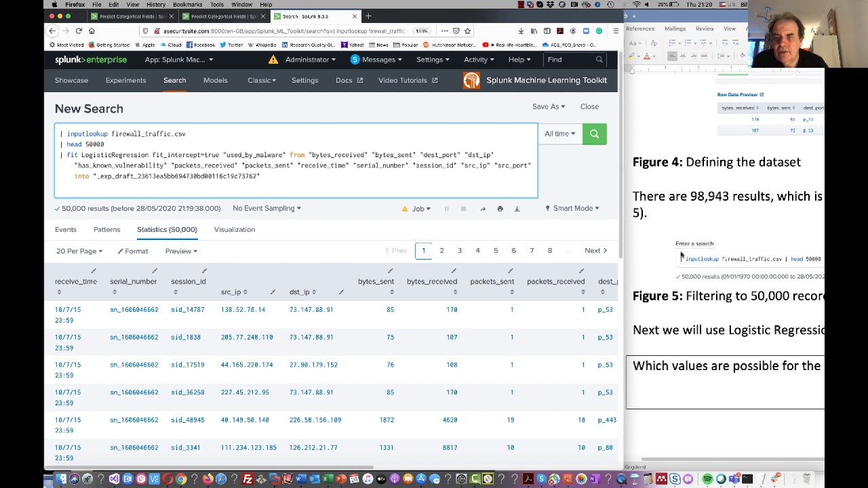Open the History menu in macOS menu bar
The image size is (868, 488).
click(155, 5)
